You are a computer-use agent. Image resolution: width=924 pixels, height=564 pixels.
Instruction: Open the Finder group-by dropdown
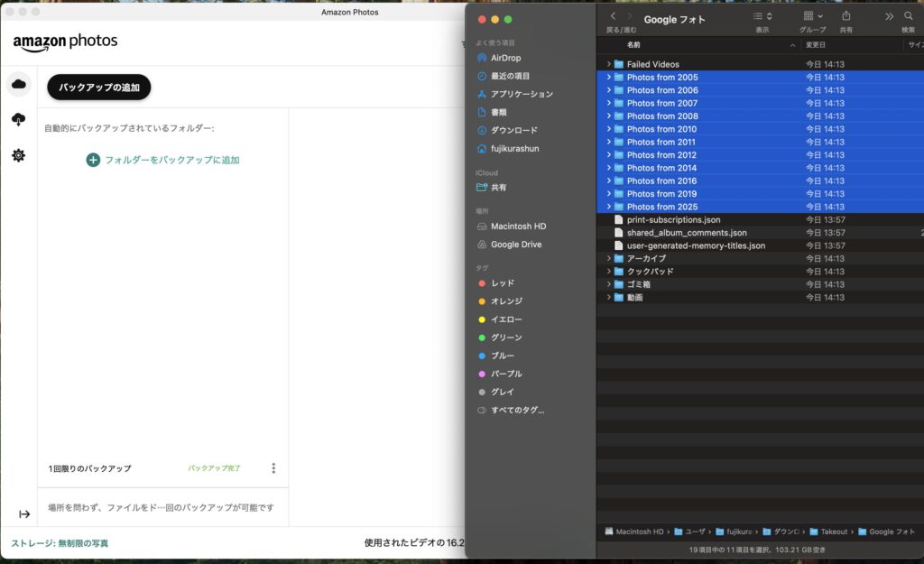tap(813, 16)
